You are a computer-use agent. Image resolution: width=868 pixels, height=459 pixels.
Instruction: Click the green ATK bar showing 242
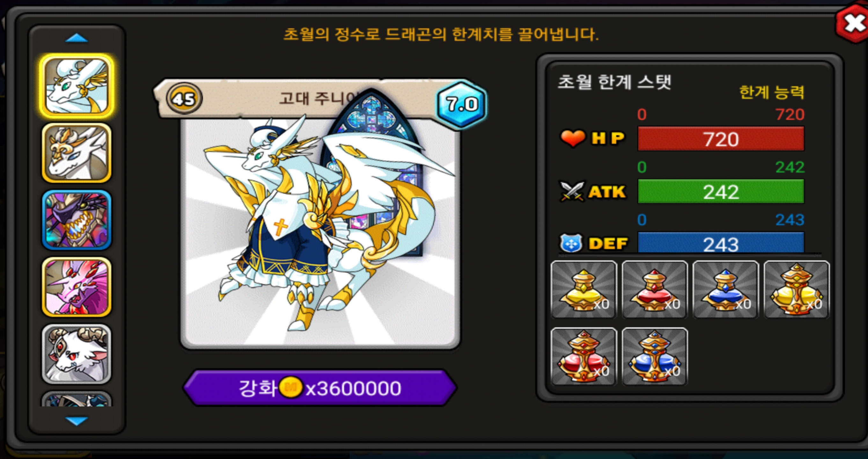(x=721, y=191)
